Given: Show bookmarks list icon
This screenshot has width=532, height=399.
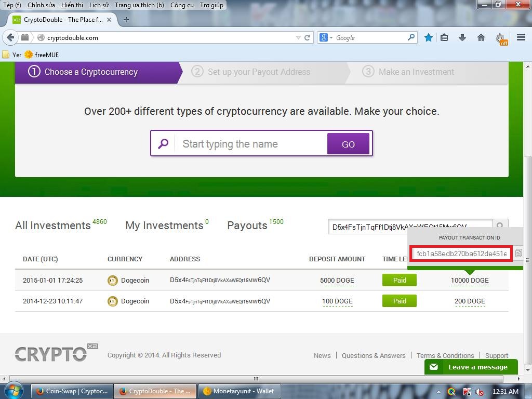Looking at the screenshot, I should 444,37.
